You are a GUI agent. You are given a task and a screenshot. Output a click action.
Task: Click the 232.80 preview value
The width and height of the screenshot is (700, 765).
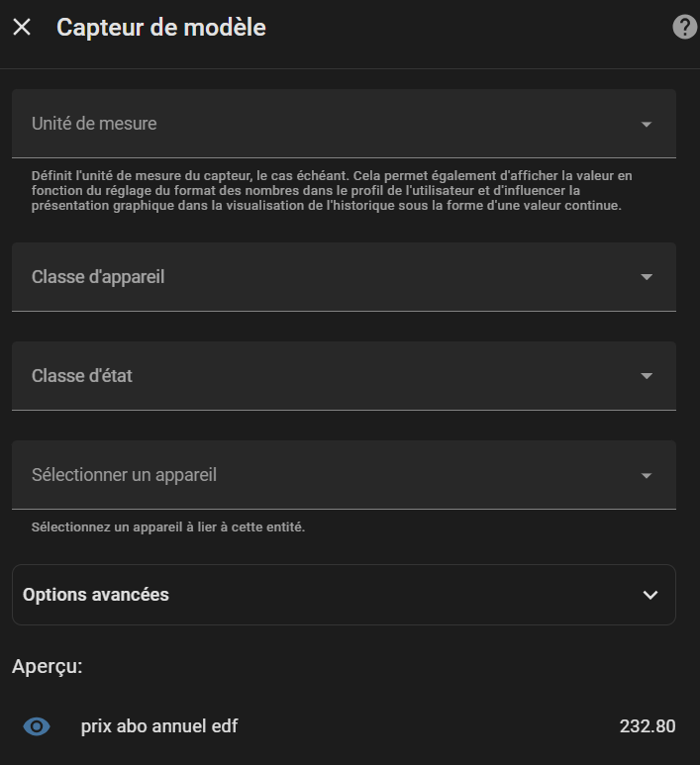point(648,726)
